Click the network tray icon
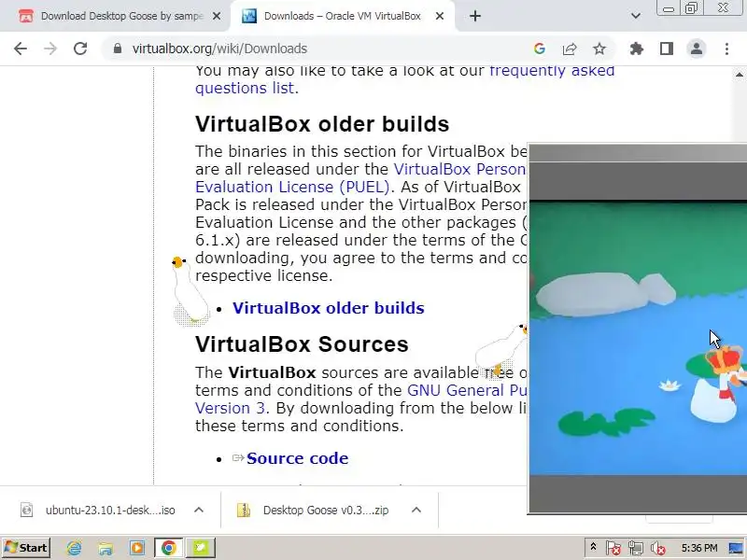747x560 pixels. (635, 549)
